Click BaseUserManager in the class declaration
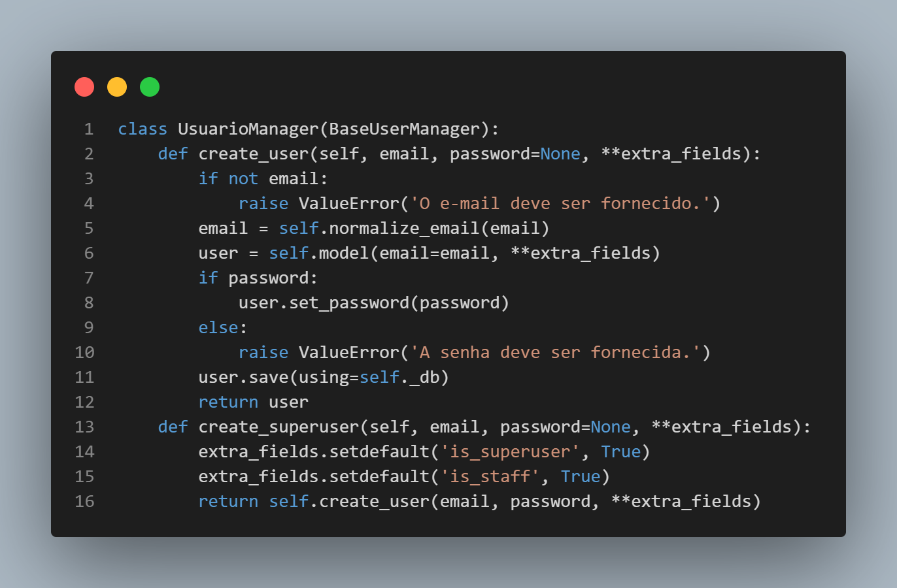 pos(404,129)
